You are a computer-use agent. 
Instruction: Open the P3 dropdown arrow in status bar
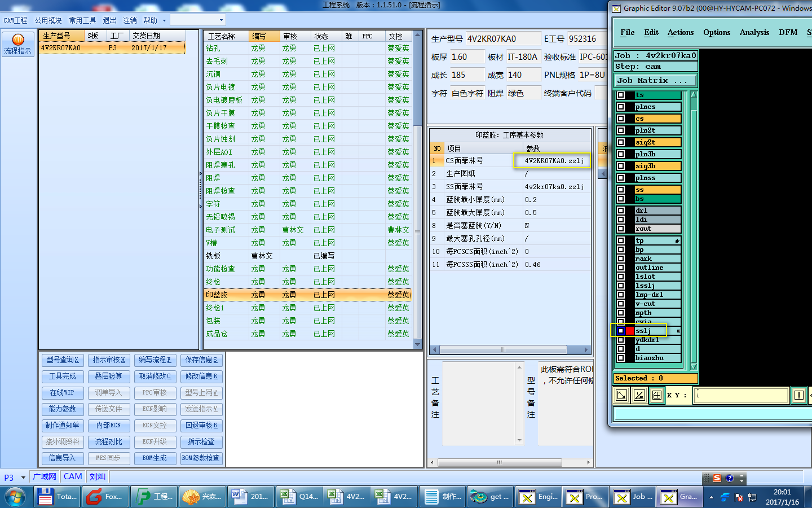point(23,478)
